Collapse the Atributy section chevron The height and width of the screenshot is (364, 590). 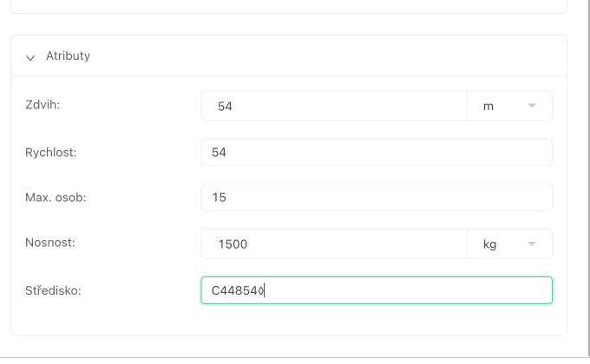(30, 57)
